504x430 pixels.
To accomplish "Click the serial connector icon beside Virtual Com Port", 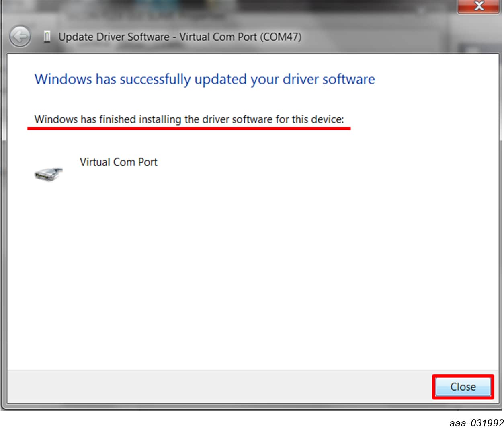I will [49, 174].
